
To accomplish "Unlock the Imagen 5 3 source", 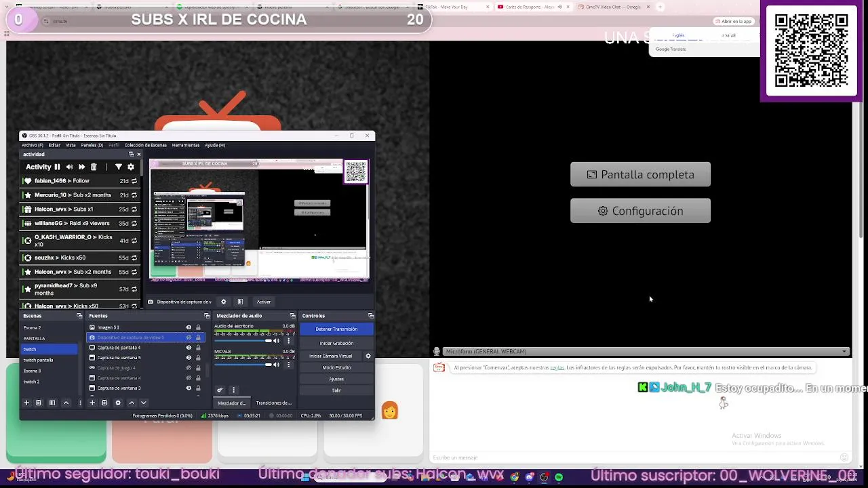I will [198, 327].
